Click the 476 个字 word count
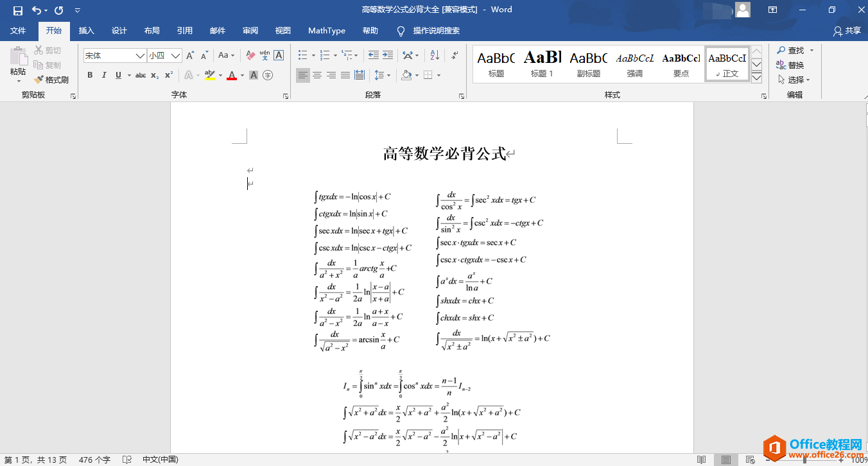 click(94, 460)
